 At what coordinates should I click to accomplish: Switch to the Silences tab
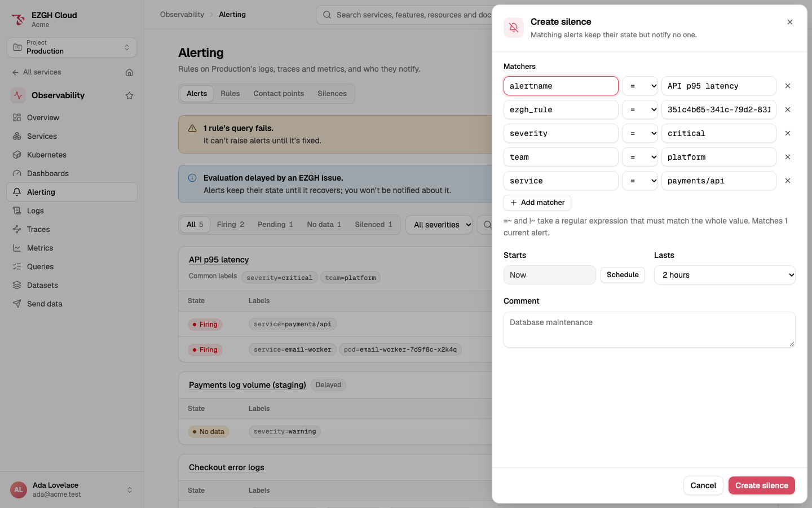pos(332,94)
